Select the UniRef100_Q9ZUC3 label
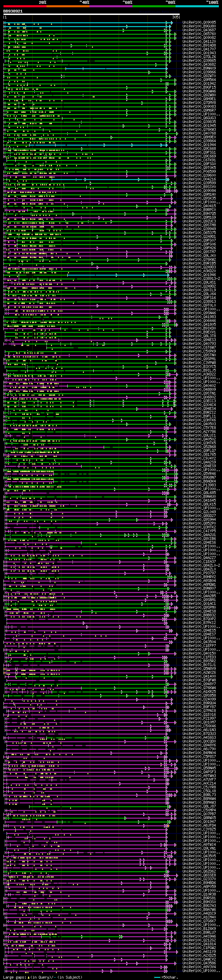This screenshot has width=222, height=980. 199,221
